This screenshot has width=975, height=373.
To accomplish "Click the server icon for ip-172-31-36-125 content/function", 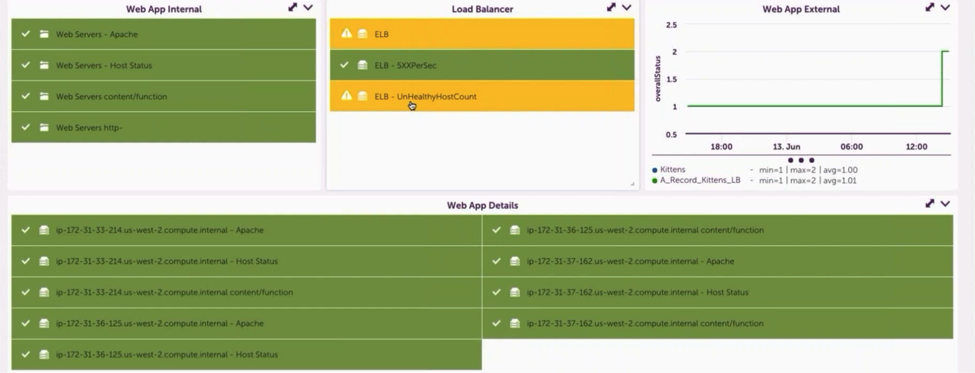I will pos(515,230).
